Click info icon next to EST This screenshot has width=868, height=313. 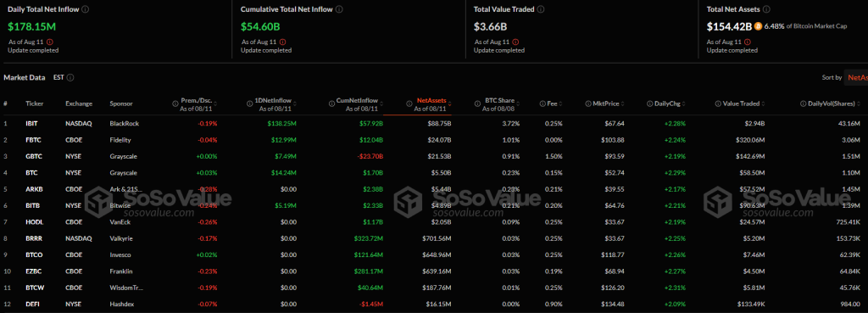pos(70,77)
